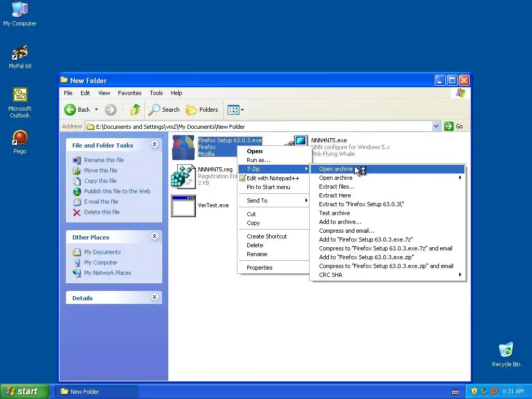Open the Edit menu
Image resolution: width=532 pixels, height=399 pixels.
[x=85, y=93]
